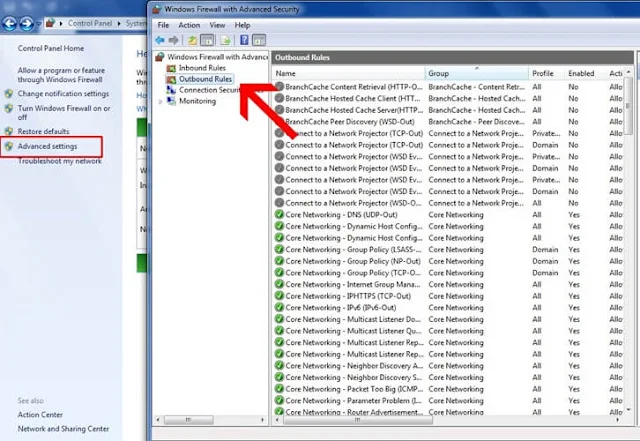Click the Export List toolbar icon
640x441 pixels.
(225, 40)
